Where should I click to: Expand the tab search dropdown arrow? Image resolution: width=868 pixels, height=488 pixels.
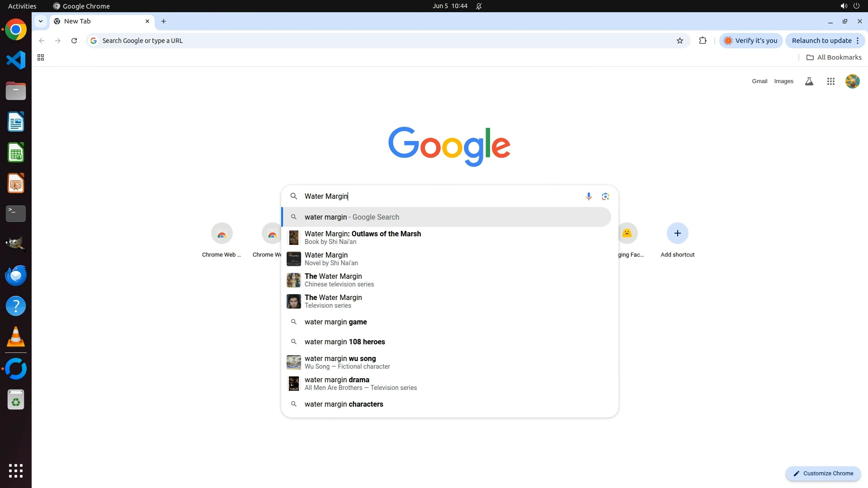41,21
